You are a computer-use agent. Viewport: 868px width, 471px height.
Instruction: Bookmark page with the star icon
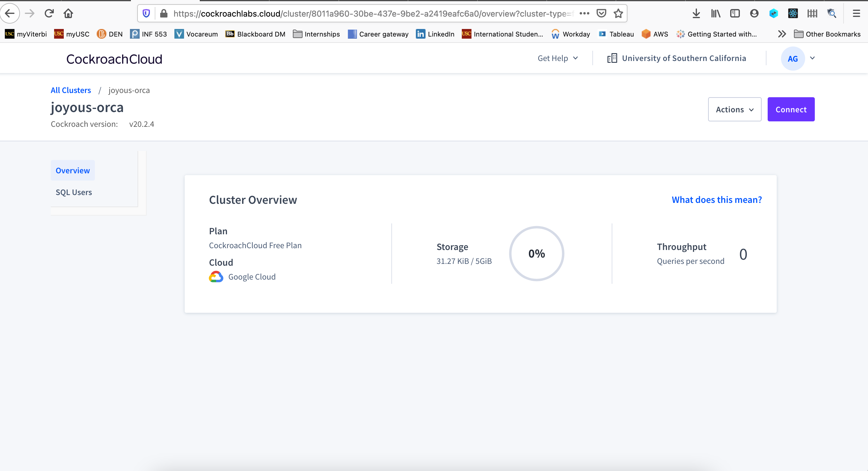tap(618, 14)
